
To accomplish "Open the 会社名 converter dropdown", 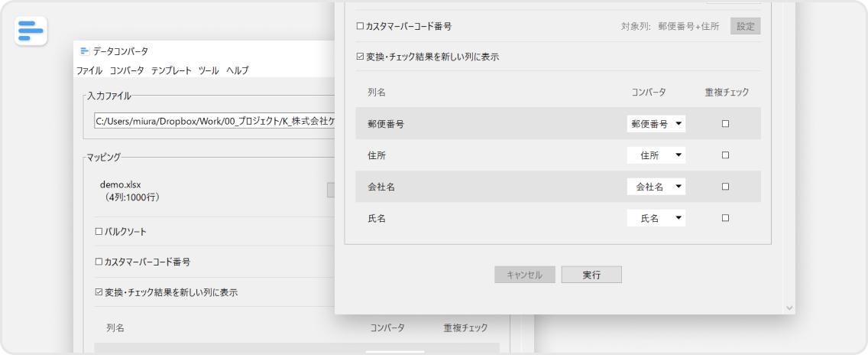I will (x=656, y=187).
